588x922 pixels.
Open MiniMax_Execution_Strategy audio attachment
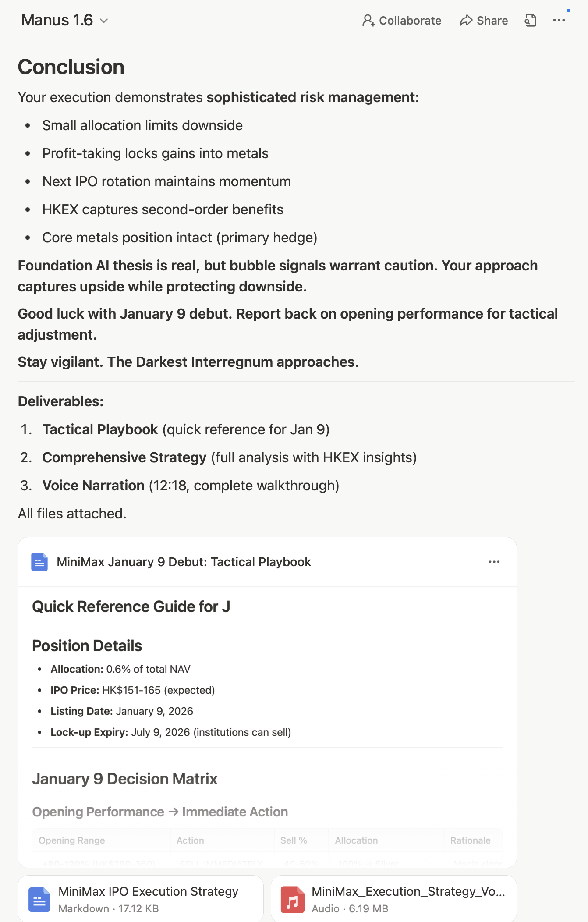click(408, 892)
